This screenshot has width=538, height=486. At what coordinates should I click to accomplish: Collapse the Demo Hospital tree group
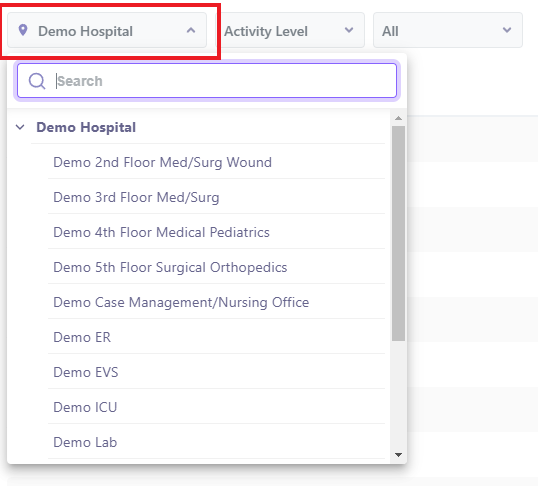pos(20,127)
